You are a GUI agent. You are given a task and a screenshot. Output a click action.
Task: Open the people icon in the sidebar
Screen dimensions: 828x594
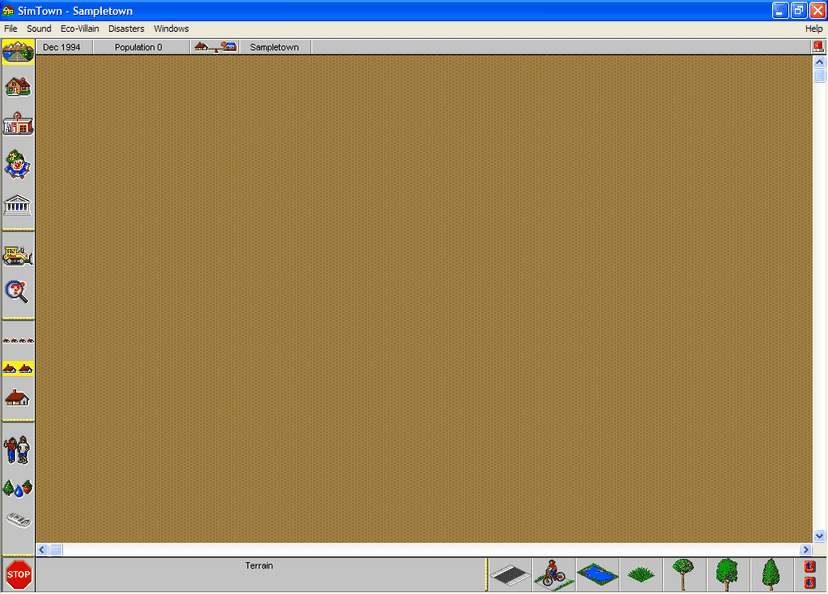(x=17, y=450)
